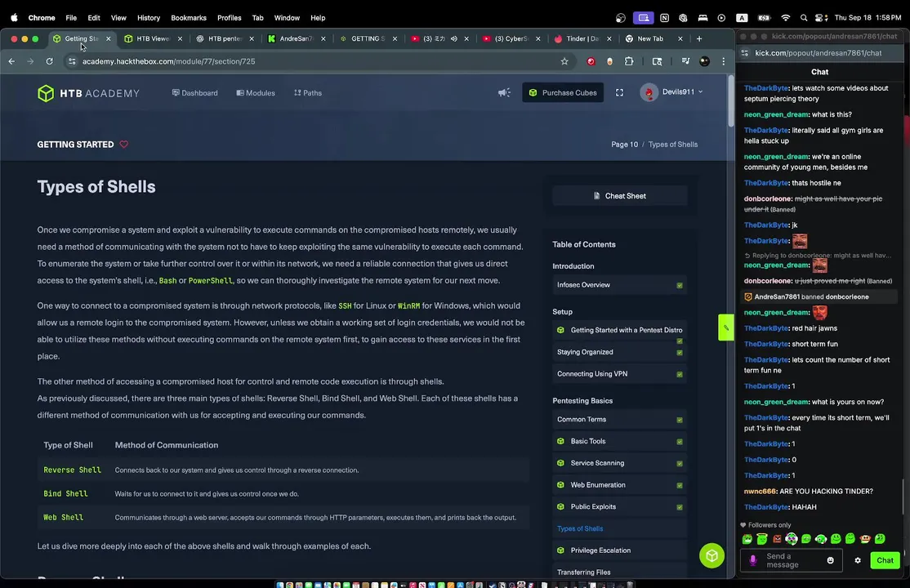Toggle Web Enumeration completion checkbox
The height and width of the screenshot is (588, 910).
(679, 485)
